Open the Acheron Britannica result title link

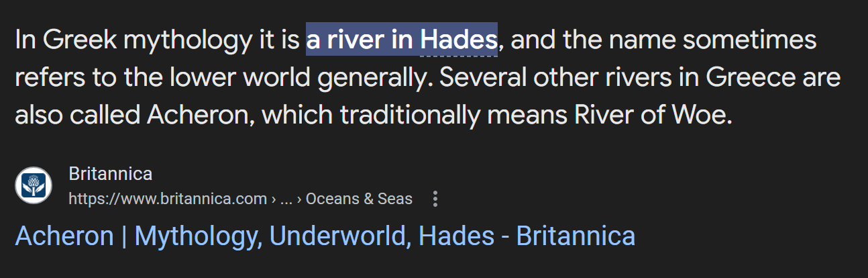pos(325,236)
